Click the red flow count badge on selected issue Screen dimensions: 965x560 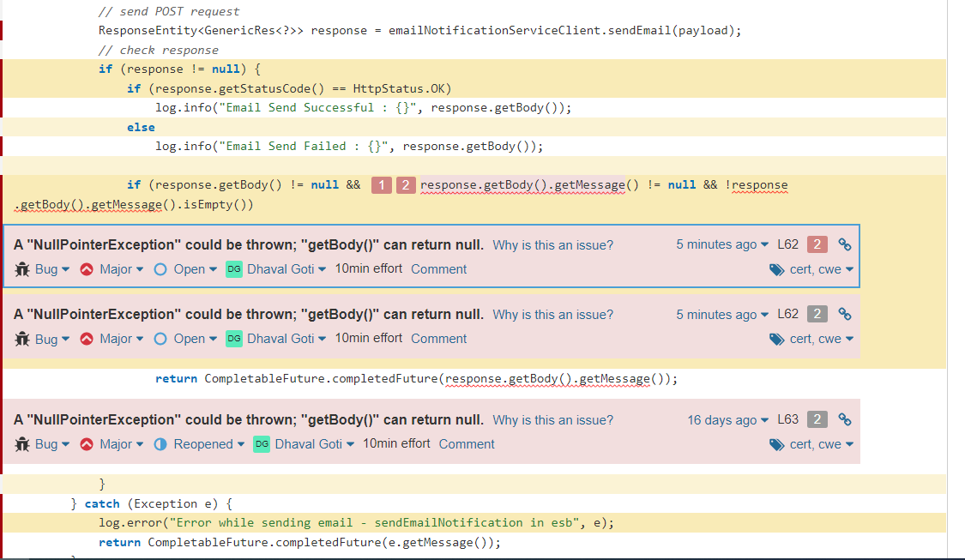[817, 244]
